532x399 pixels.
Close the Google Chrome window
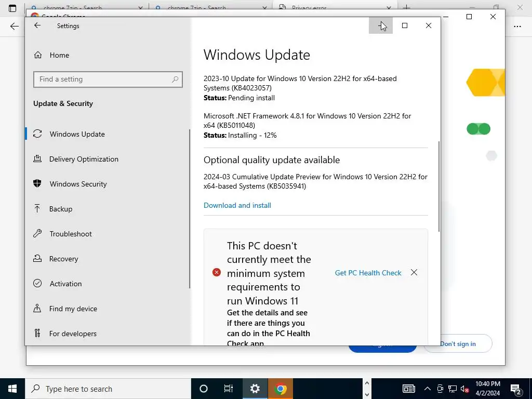tap(493, 17)
